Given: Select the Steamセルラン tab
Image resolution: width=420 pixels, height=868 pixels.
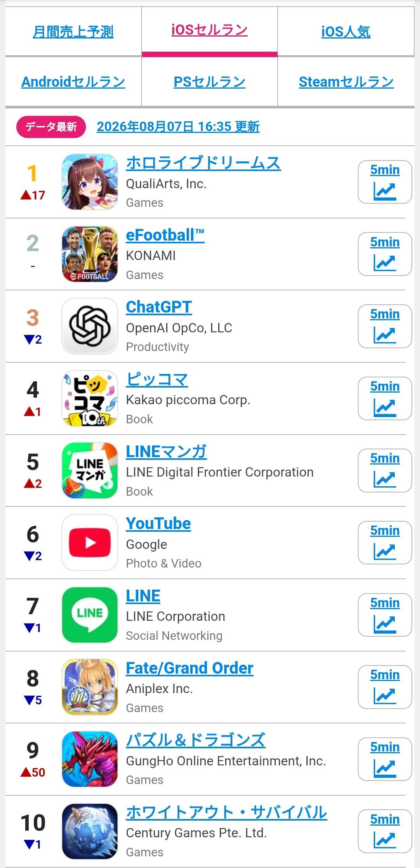Looking at the screenshot, I should pos(346,82).
